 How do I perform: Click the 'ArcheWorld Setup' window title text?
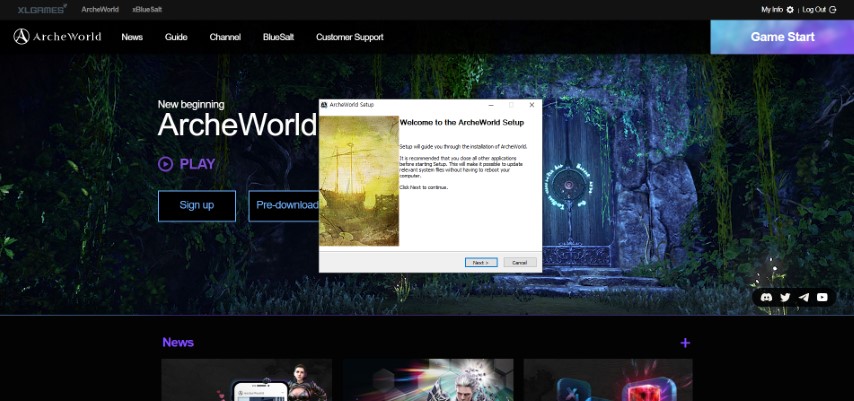pyautogui.click(x=351, y=105)
